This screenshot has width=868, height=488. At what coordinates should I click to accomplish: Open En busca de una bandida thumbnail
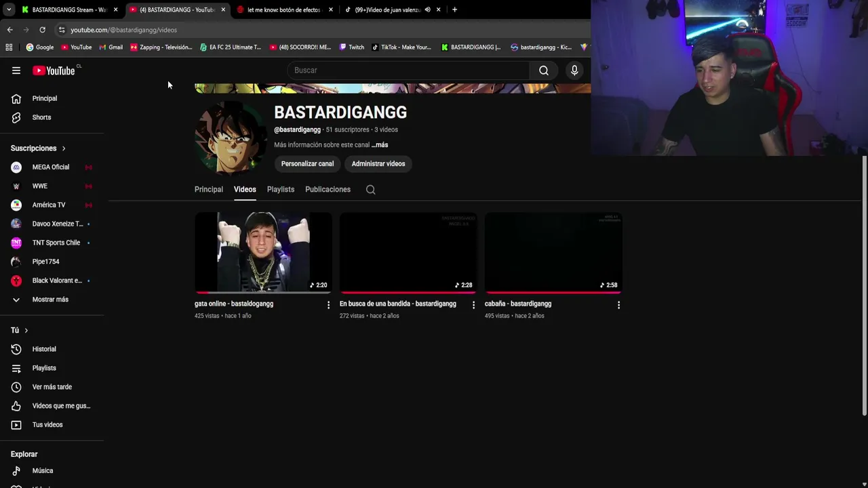tap(408, 253)
